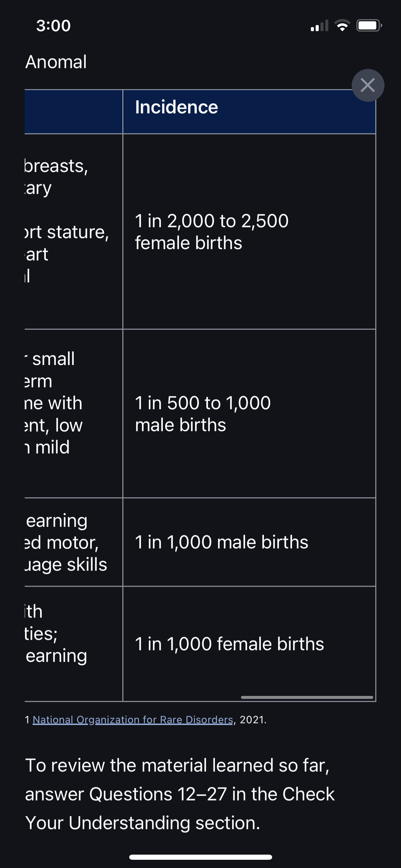
Task: Tap the blank header cell left of Incidence
Action: (x=74, y=112)
